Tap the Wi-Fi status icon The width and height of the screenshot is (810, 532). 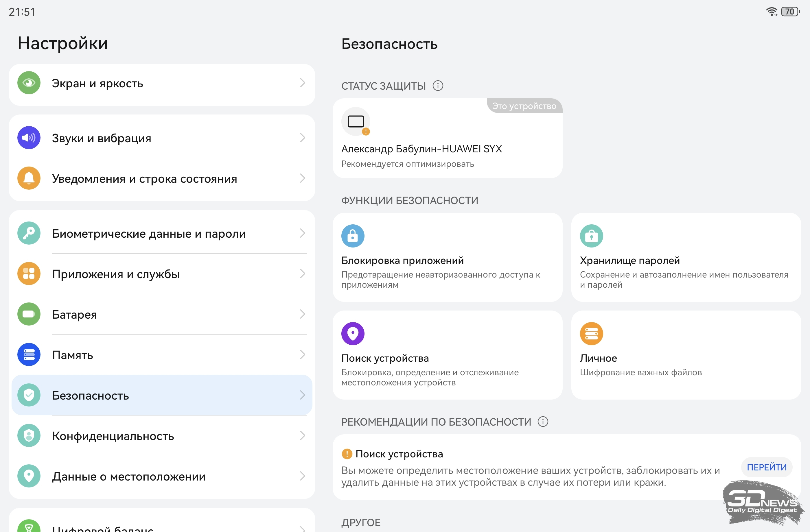771,12
